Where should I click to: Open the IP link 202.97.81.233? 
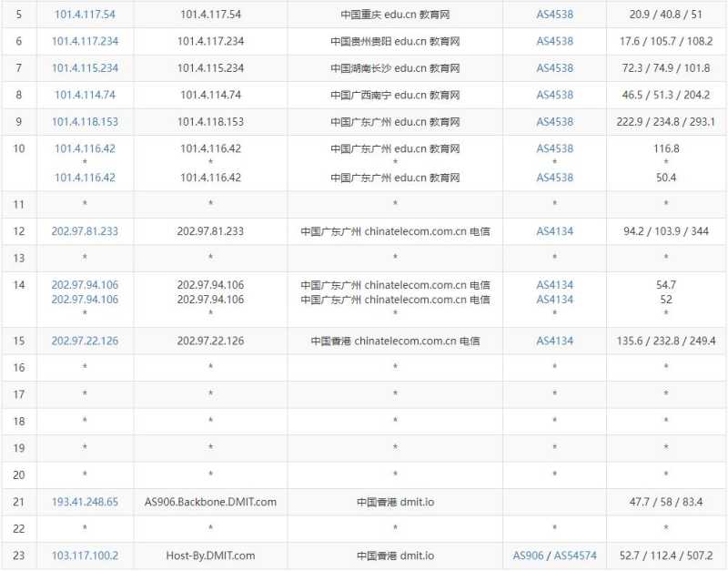point(86,231)
